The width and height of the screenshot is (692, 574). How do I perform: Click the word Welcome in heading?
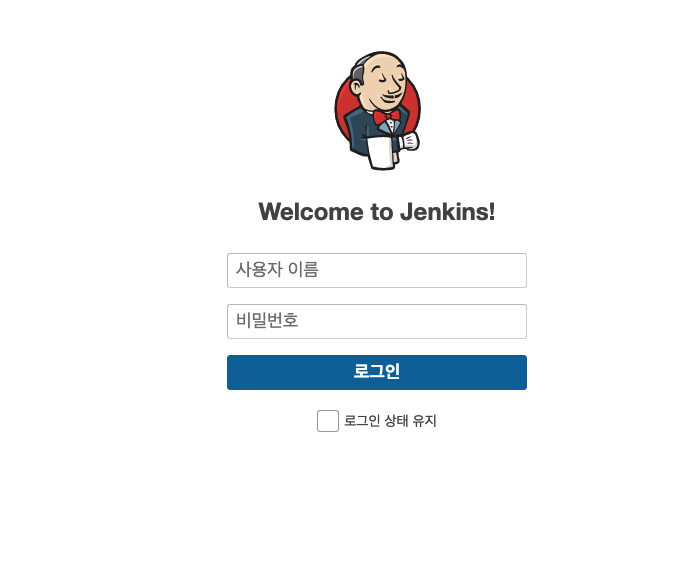(311, 212)
